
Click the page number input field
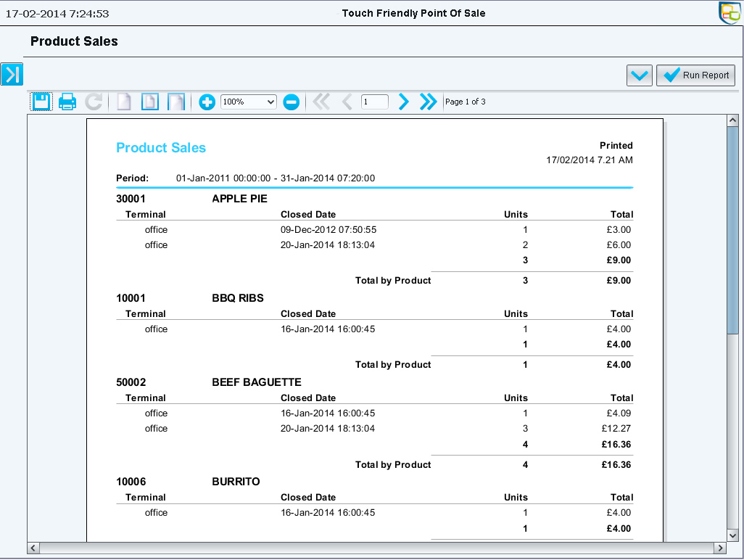point(374,102)
